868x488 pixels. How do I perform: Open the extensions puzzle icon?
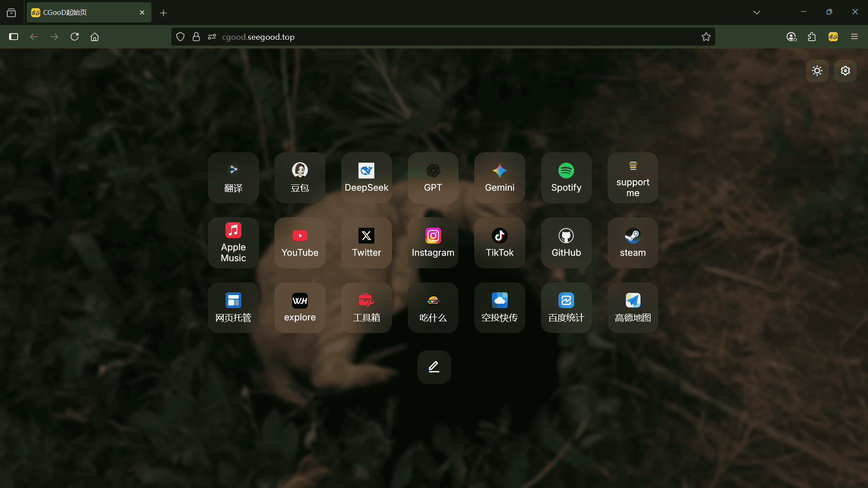click(812, 37)
